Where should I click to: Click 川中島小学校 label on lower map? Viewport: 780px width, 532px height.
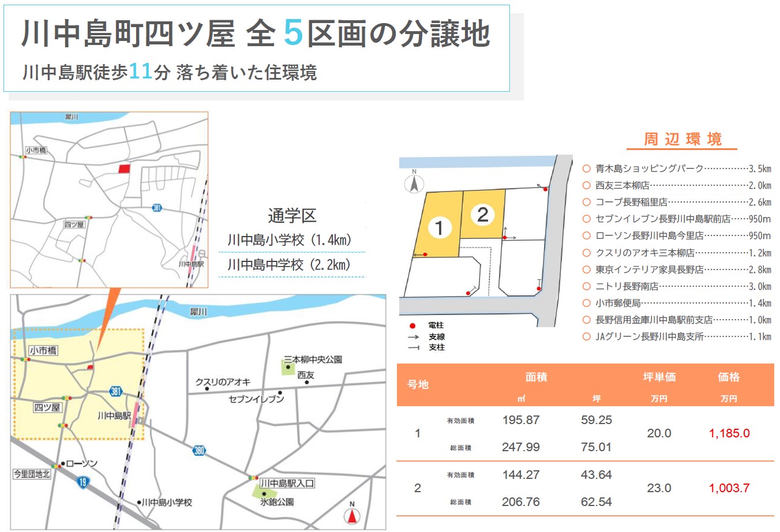pos(167,503)
